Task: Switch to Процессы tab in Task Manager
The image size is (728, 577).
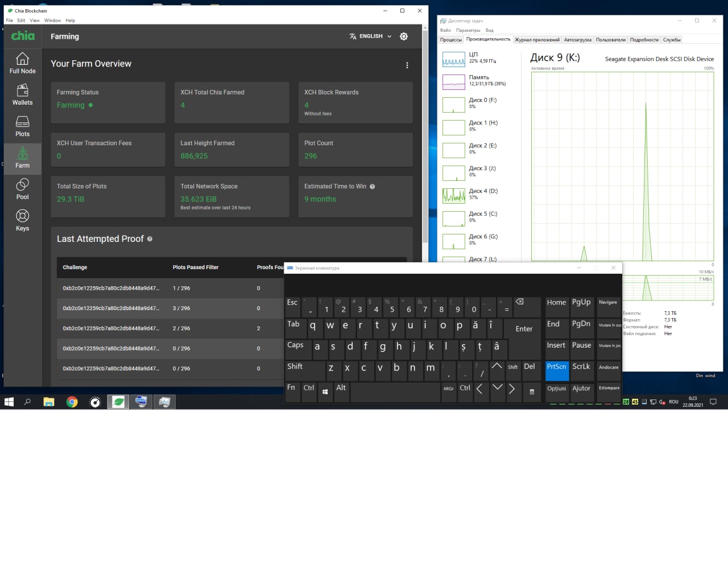Action: coord(451,40)
